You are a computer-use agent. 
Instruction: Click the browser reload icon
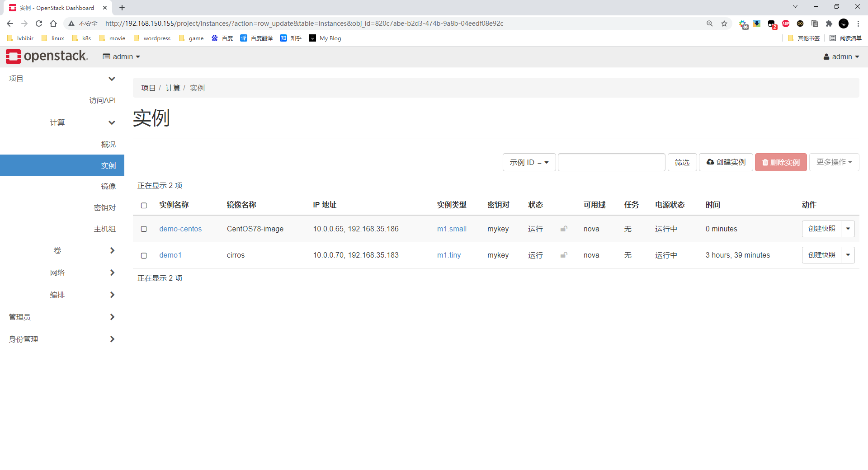point(39,23)
